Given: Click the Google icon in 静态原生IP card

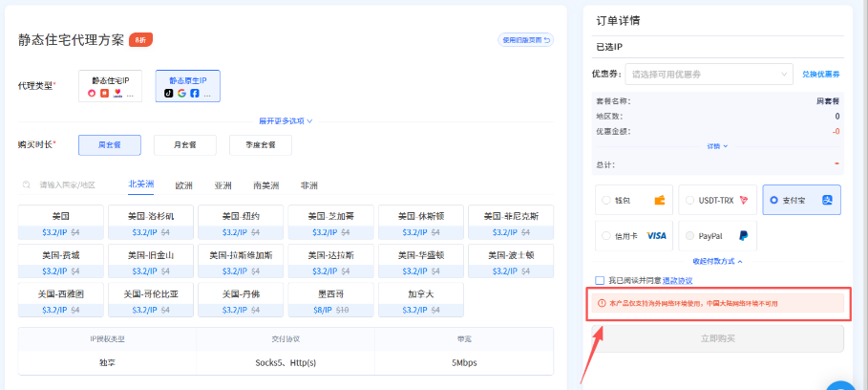Looking at the screenshot, I should coord(181,93).
